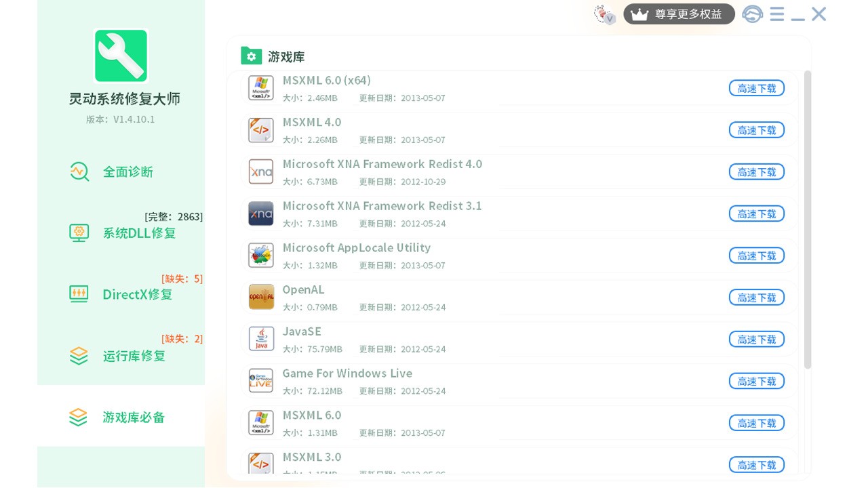Open the hamburger menu icon in title bar

click(x=777, y=14)
